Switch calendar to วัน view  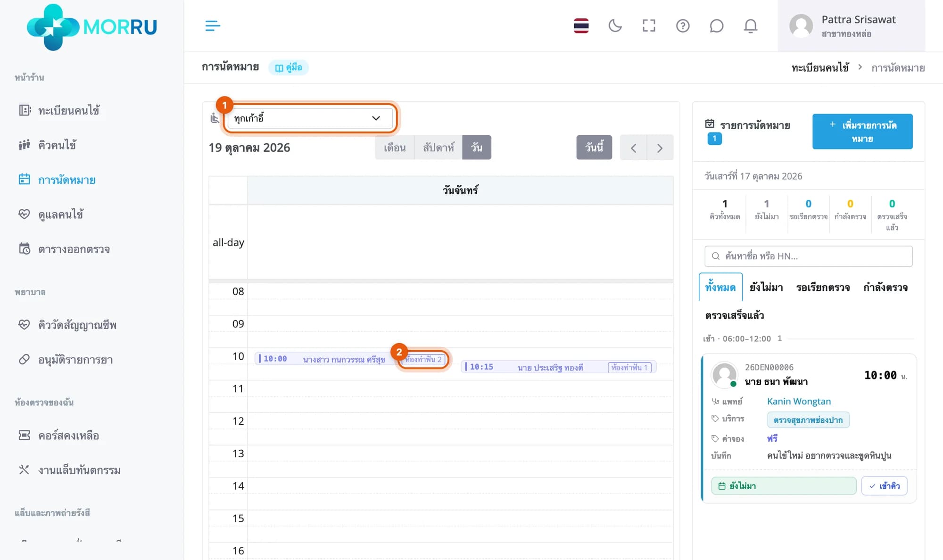(477, 148)
